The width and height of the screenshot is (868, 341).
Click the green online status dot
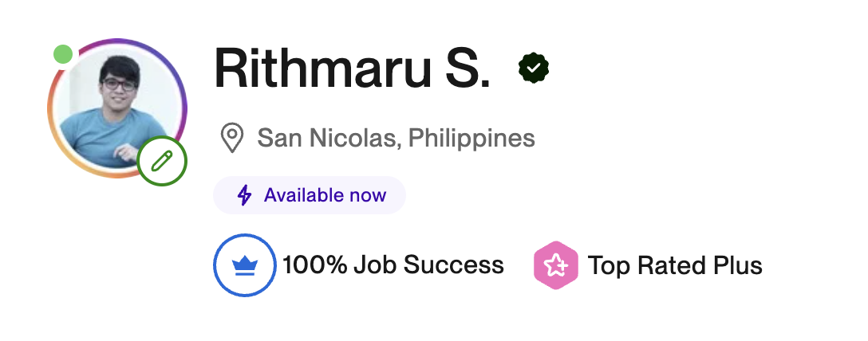pyautogui.click(x=63, y=54)
